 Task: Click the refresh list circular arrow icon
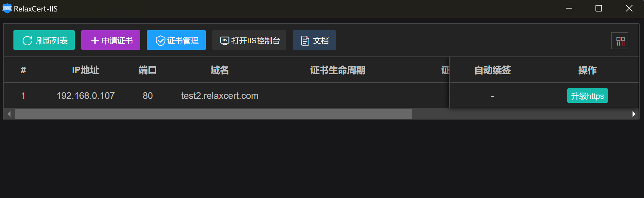[27, 41]
